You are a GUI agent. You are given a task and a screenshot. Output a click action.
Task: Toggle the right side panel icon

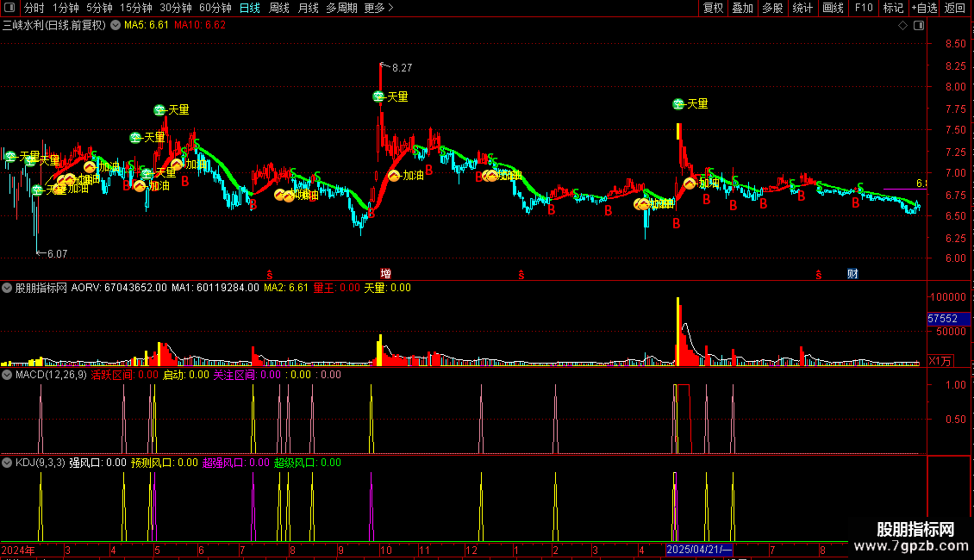pyautogui.click(x=919, y=26)
